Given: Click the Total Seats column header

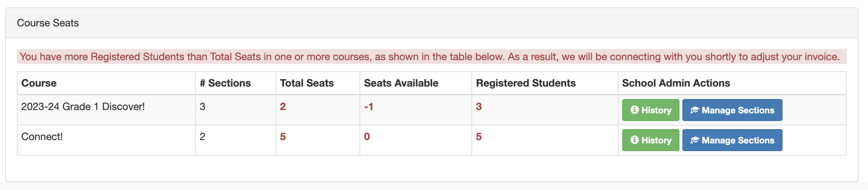Looking at the screenshot, I should click(307, 83).
